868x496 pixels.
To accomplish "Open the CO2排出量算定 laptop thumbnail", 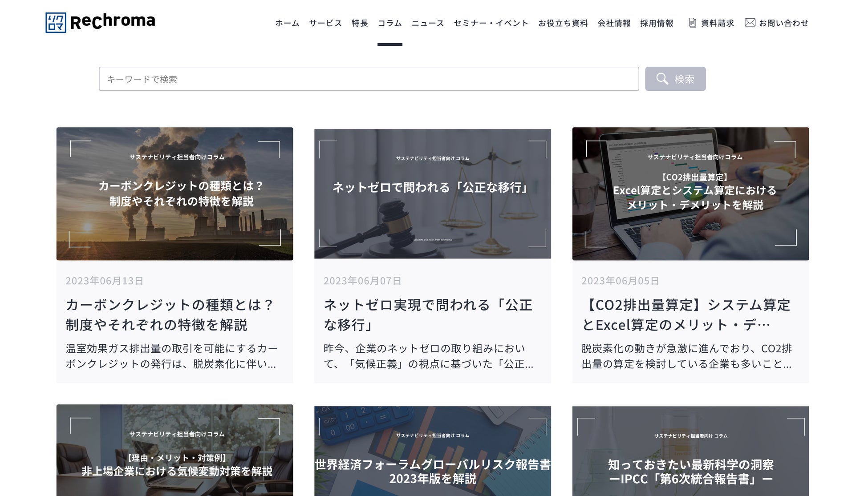I will (690, 194).
